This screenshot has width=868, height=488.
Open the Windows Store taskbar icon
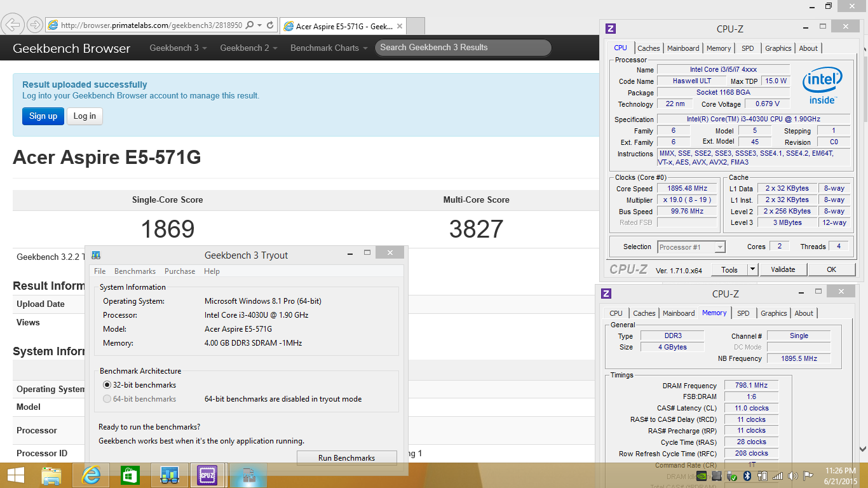pyautogui.click(x=130, y=475)
